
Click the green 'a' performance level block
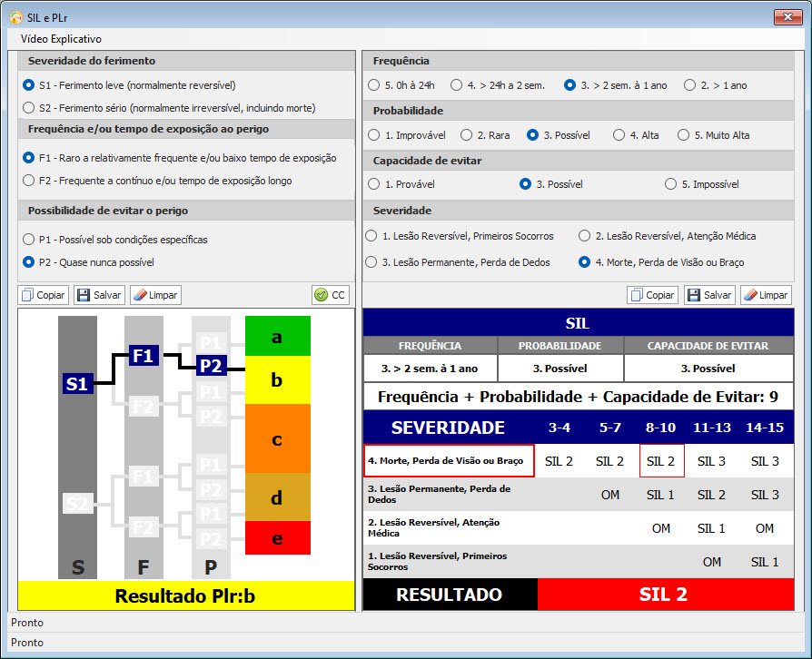pos(278,336)
